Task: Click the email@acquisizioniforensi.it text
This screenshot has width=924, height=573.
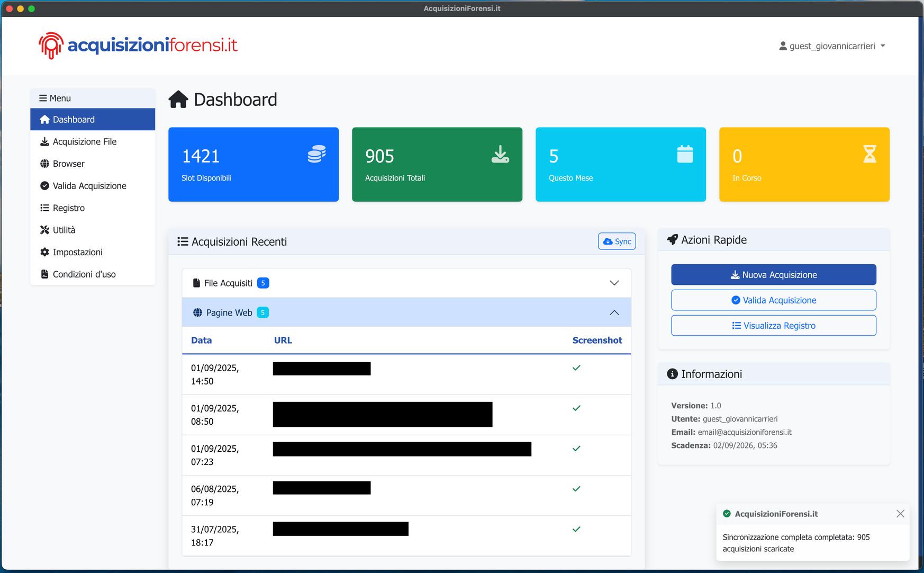Action: [x=745, y=432]
